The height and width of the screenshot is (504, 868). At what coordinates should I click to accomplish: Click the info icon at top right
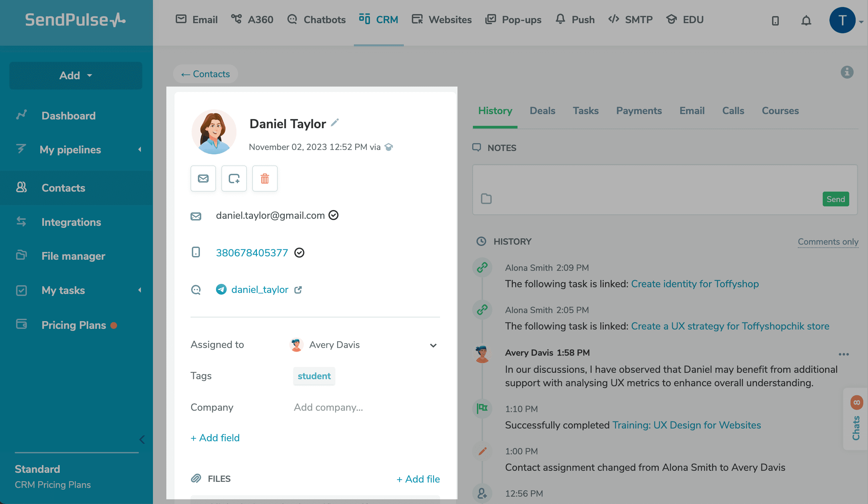click(x=847, y=72)
